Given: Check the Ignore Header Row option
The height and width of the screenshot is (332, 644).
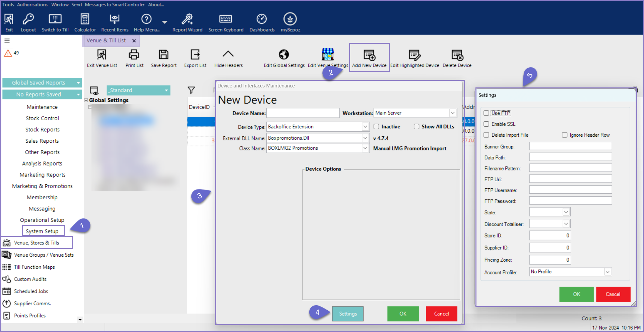Looking at the screenshot, I should coord(565,135).
